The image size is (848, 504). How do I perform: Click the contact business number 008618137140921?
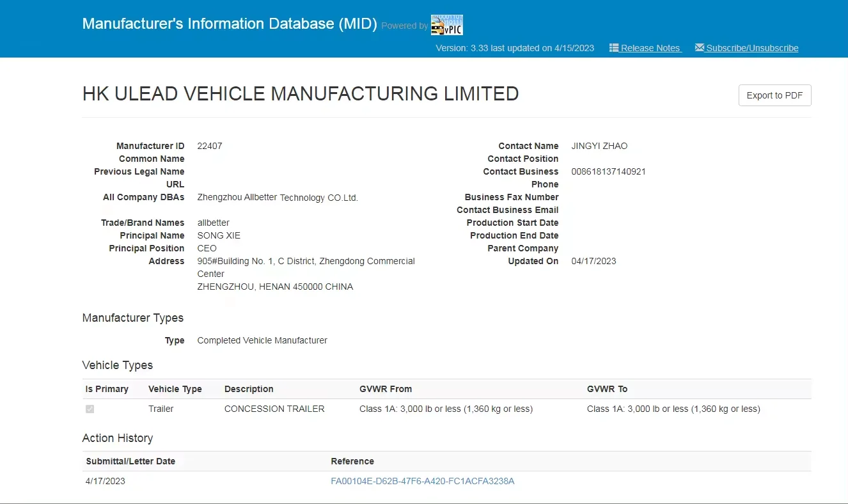608,171
